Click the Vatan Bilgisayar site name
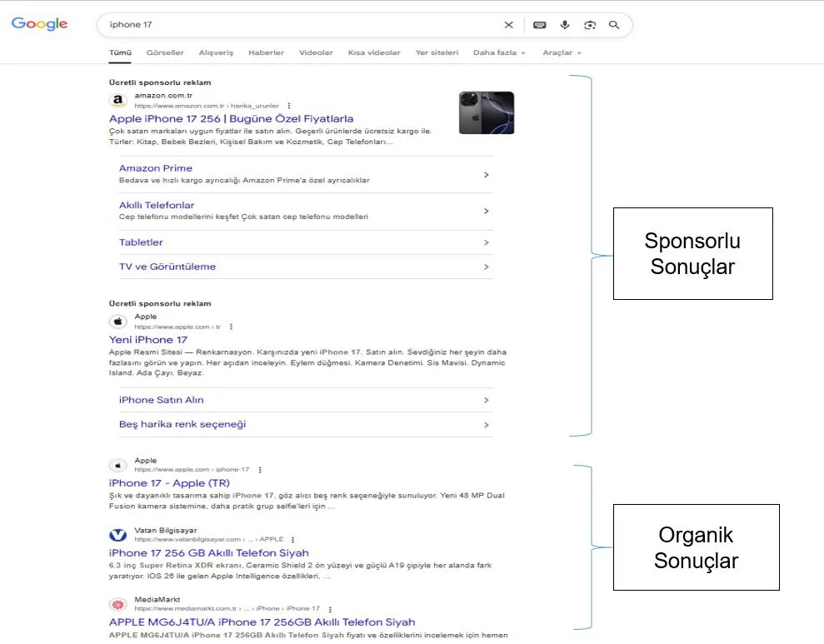 click(166, 531)
